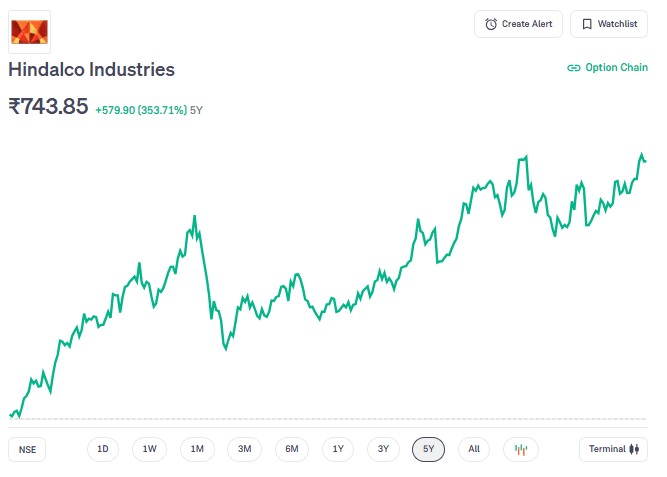This screenshot has width=667, height=477.
Task: Add stock via Watchlist button
Action: click(x=609, y=24)
